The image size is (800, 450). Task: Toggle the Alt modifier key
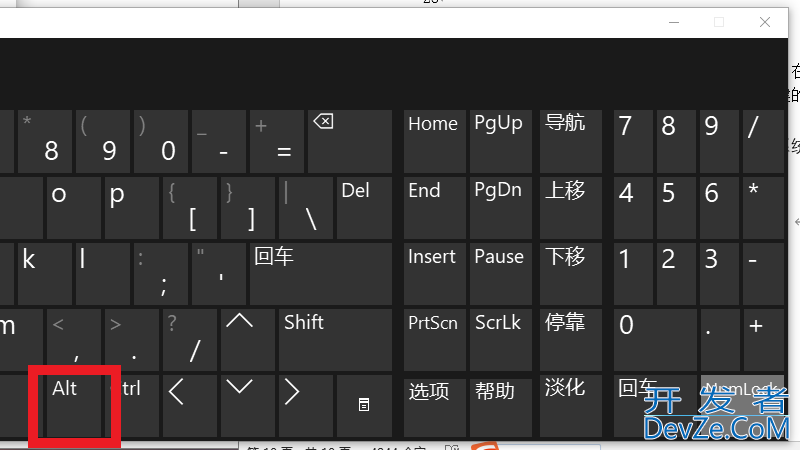73,406
